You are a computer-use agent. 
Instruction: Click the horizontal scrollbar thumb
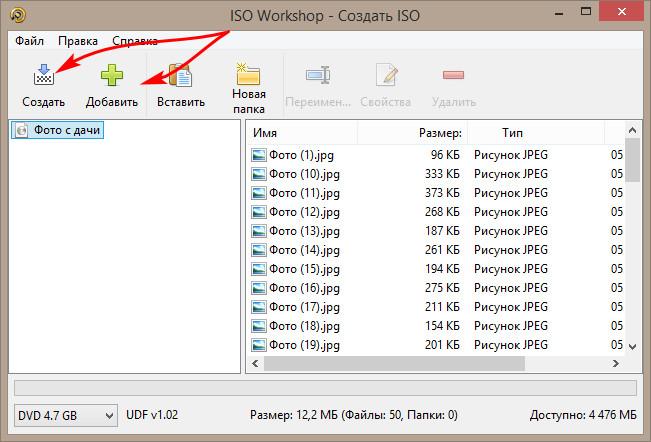point(394,364)
